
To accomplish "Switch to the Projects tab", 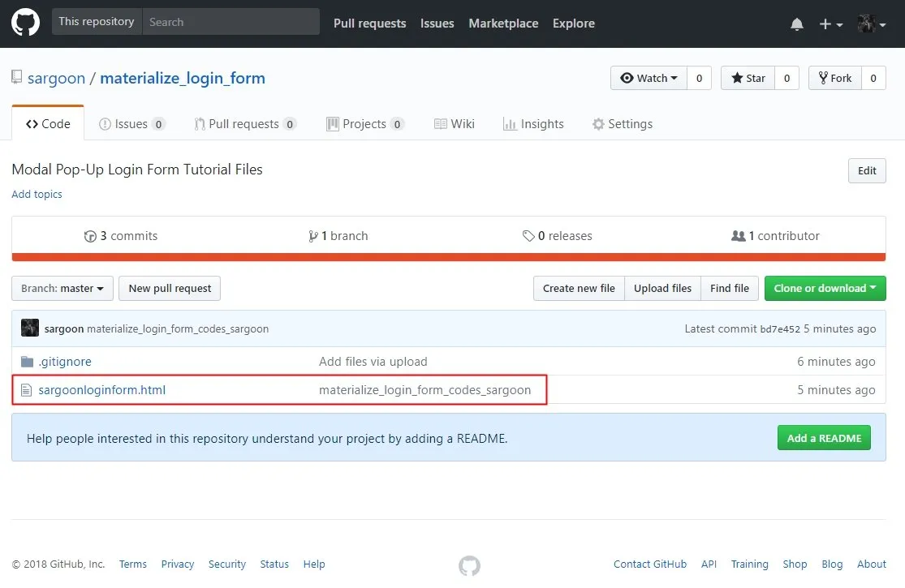I will click(x=365, y=124).
